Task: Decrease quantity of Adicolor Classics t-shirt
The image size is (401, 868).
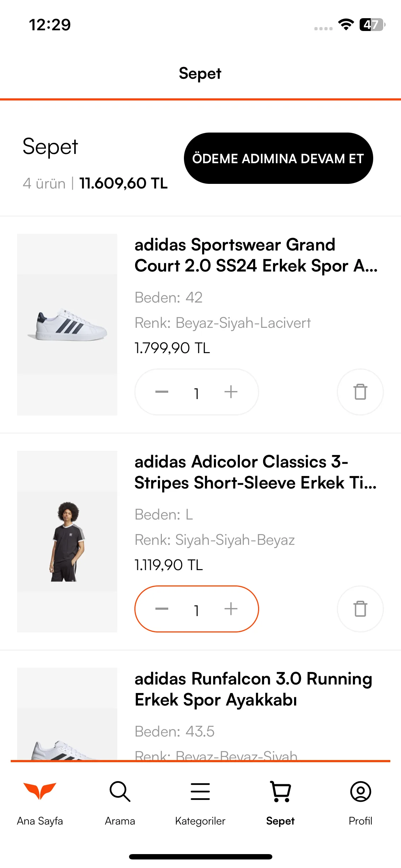Action: point(162,609)
